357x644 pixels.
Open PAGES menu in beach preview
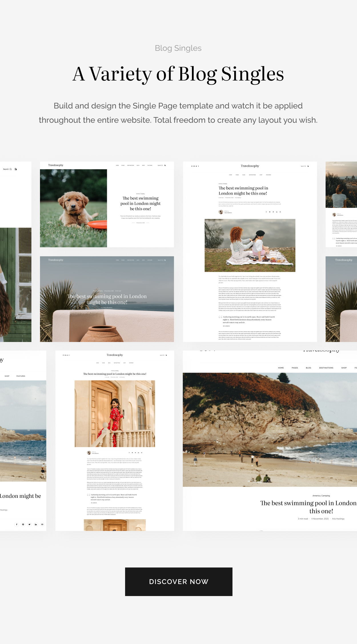[x=295, y=368]
